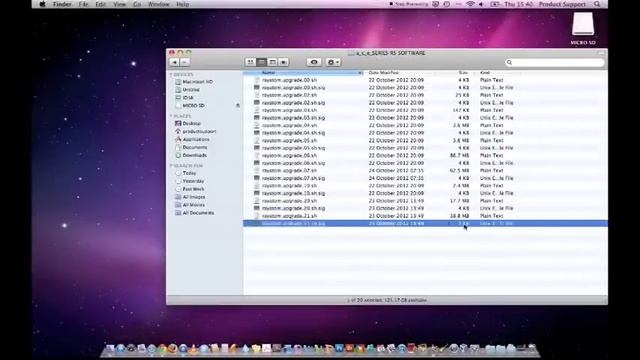Go forward with the Finder forward arrow
This screenshot has height=360, width=640.
(184, 62)
